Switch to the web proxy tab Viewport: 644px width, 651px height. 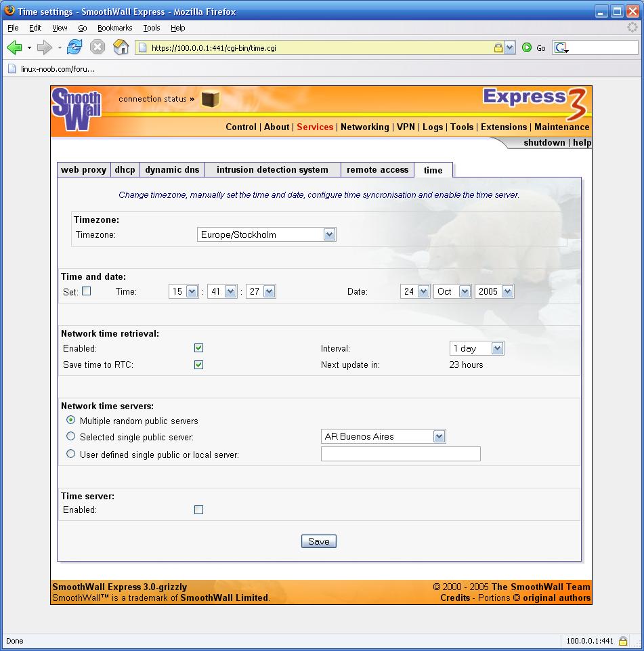click(x=84, y=170)
